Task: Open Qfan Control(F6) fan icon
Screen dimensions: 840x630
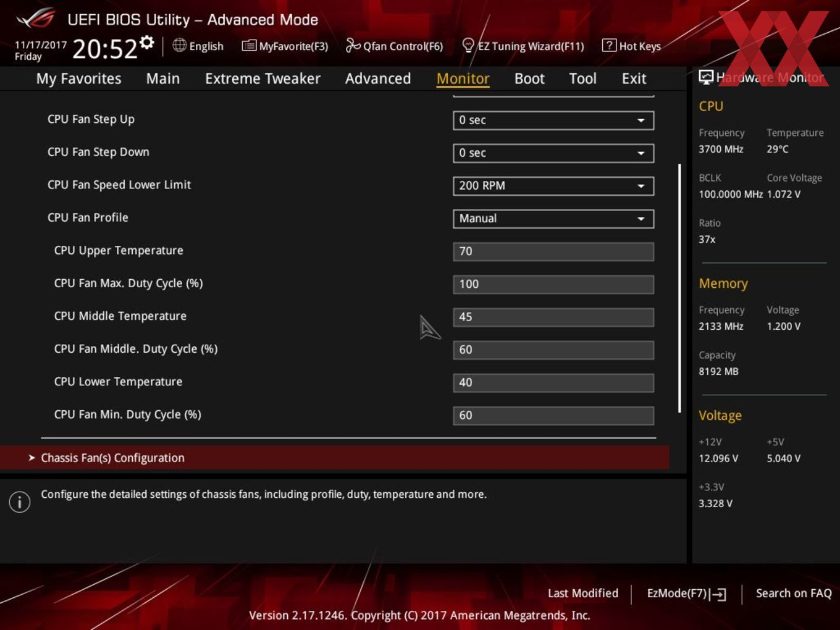Action: click(353, 45)
